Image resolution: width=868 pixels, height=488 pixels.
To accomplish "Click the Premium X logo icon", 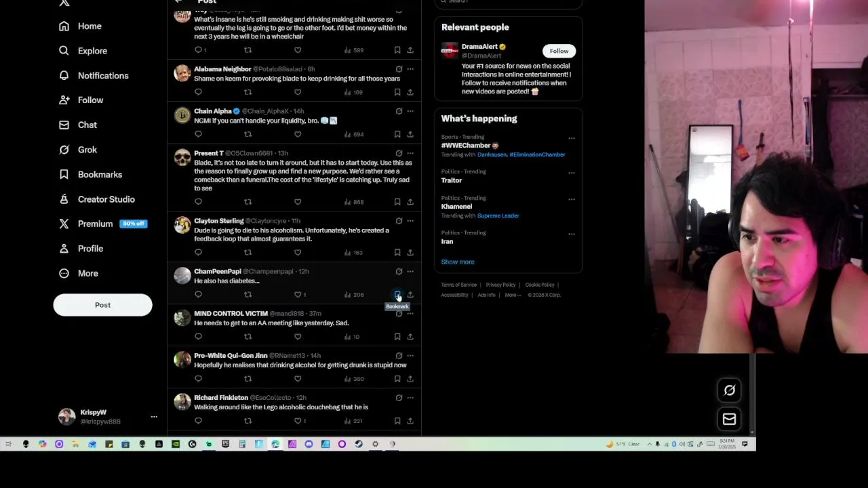I will [x=64, y=224].
